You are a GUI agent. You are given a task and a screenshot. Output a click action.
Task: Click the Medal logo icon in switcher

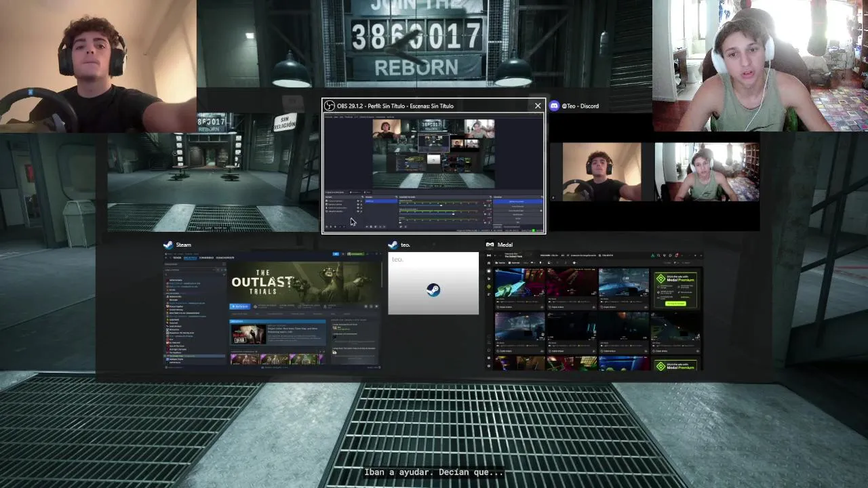490,245
